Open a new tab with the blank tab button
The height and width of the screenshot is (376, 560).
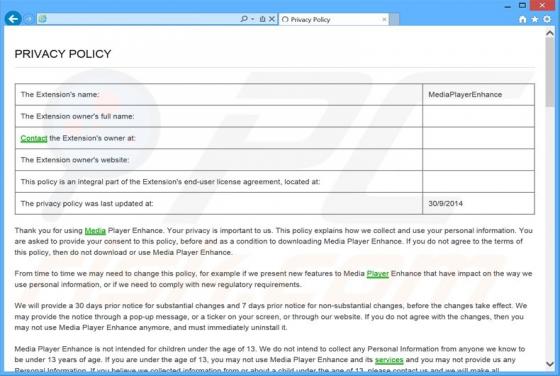(x=395, y=19)
